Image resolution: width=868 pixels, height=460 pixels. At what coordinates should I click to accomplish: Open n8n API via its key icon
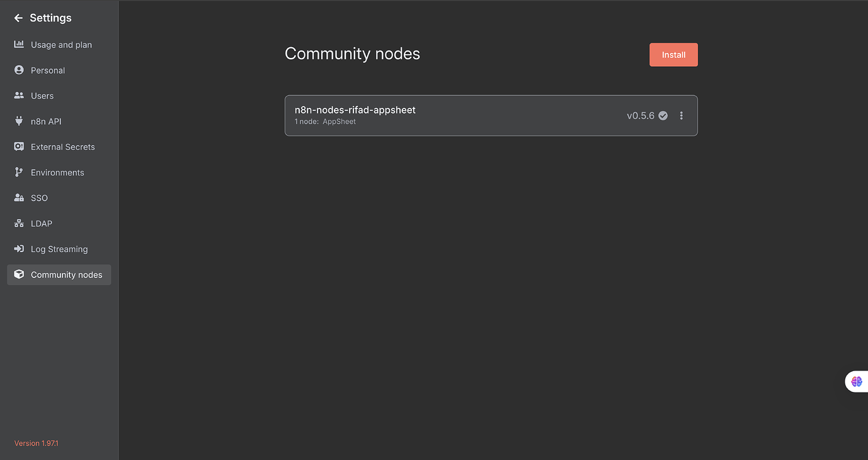click(x=19, y=121)
